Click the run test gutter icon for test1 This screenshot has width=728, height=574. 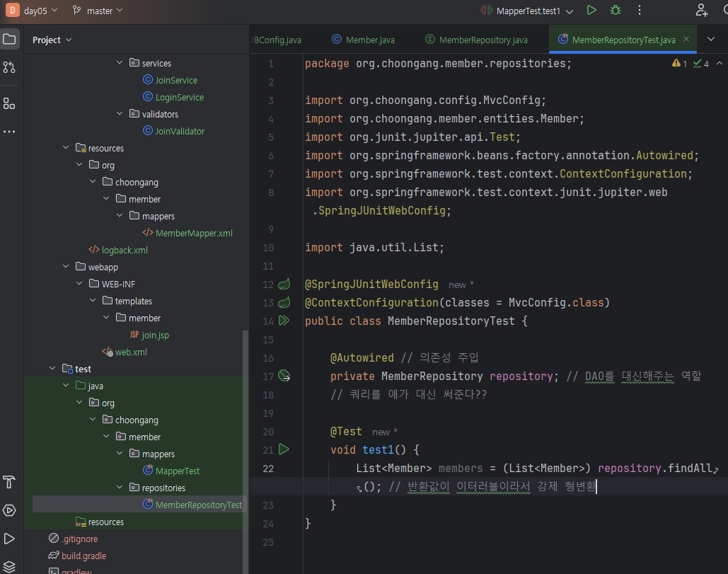284,449
